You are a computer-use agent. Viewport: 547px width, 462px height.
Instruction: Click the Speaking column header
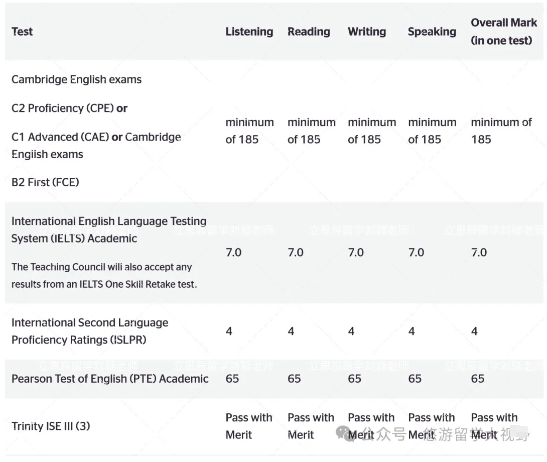pyautogui.click(x=432, y=32)
